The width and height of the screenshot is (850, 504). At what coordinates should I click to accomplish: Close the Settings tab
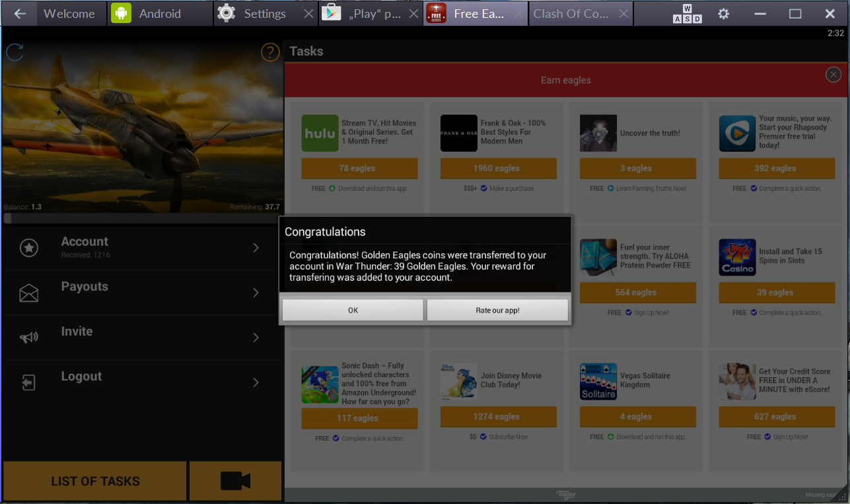(x=308, y=14)
